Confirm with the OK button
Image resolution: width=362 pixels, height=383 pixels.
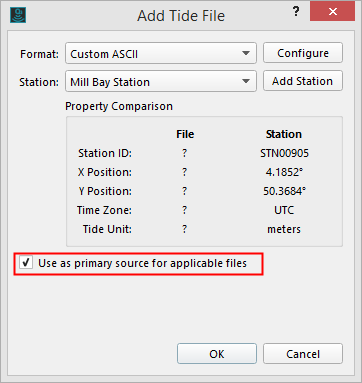(x=217, y=354)
